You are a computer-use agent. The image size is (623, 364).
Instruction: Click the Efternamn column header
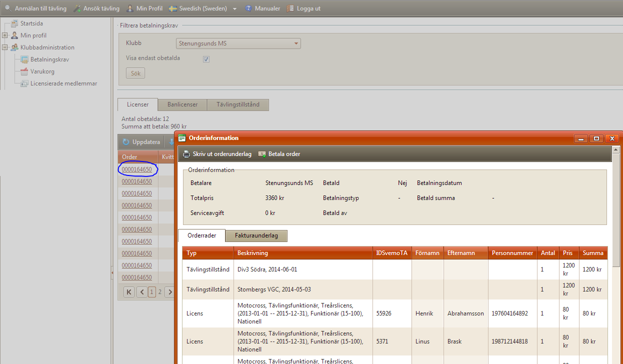click(465, 253)
